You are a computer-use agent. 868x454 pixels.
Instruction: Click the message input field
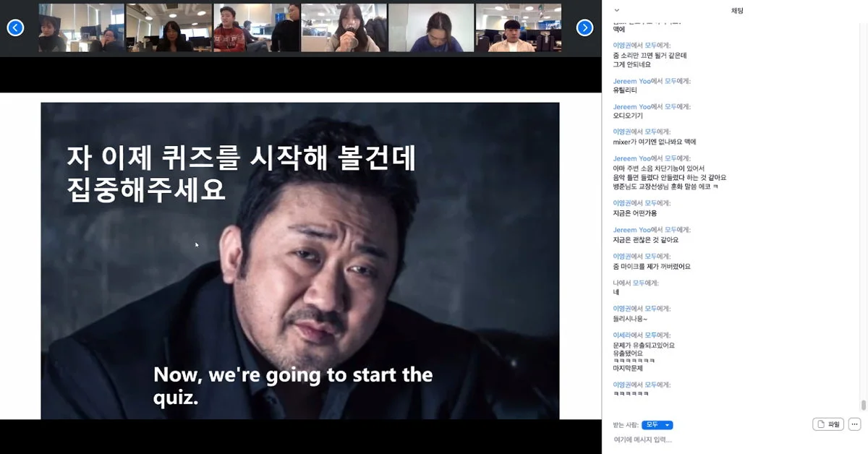(723, 440)
